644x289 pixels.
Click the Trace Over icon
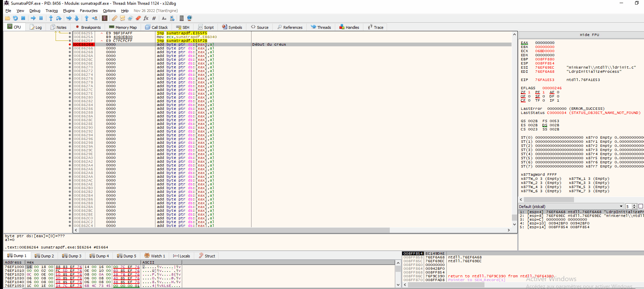point(77,18)
